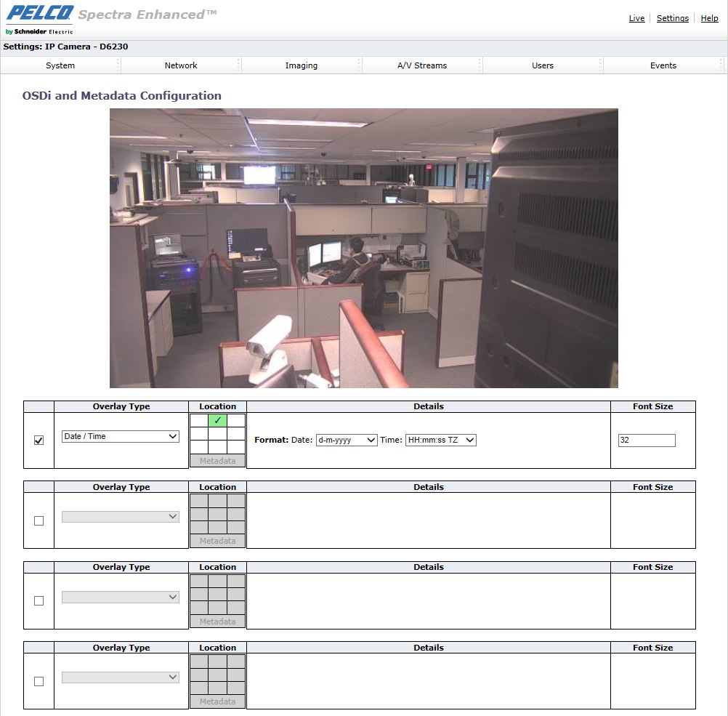
Task: Select the A/V Streams tab
Action: pos(421,65)
